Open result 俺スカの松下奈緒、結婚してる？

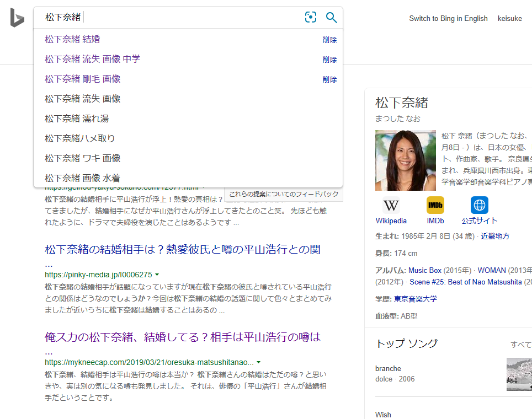tap(183, 337)
